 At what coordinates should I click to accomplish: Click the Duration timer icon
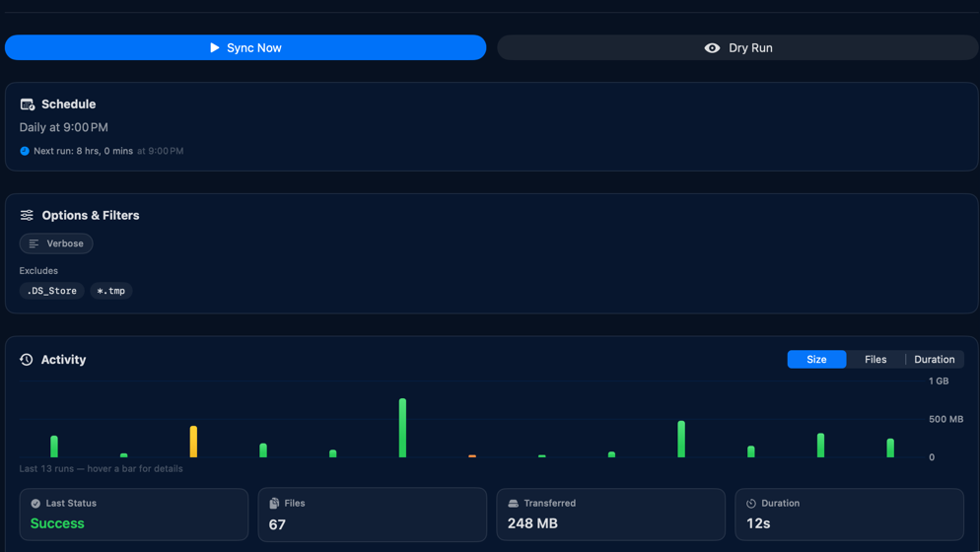click(x=751, y=504)
